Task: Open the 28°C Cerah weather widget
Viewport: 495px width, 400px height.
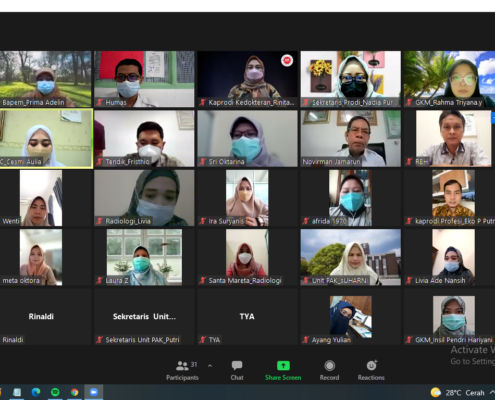Action: 457,393
